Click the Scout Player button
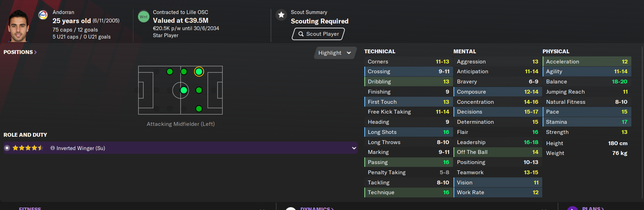The width and height of the screenshot is (644, 210). coord(318,34)
